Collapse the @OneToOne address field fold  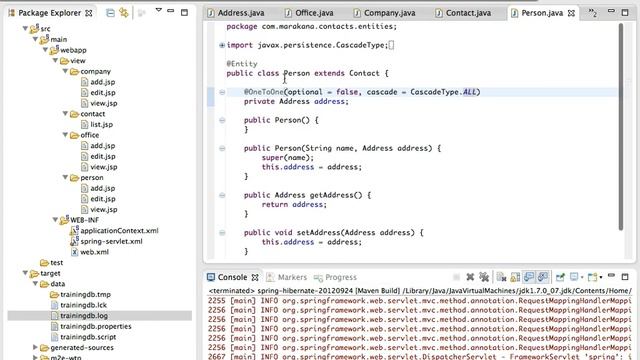222,92
